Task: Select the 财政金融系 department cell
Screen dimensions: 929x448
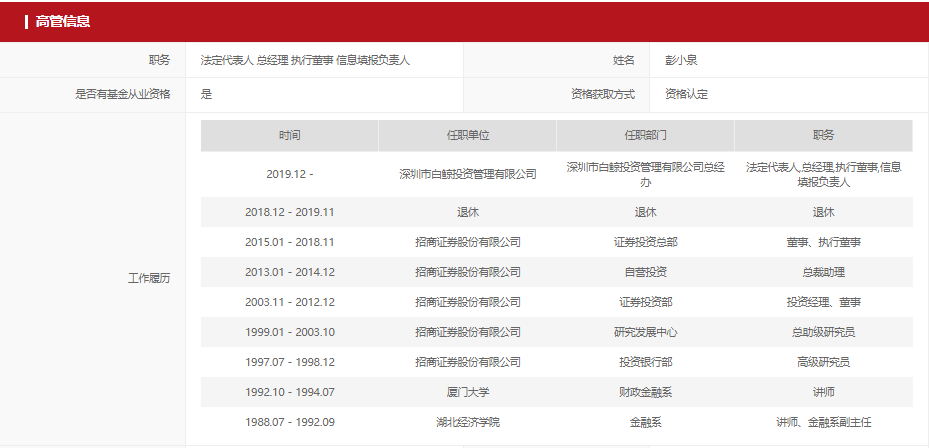Action: click(x=646, y=392)
